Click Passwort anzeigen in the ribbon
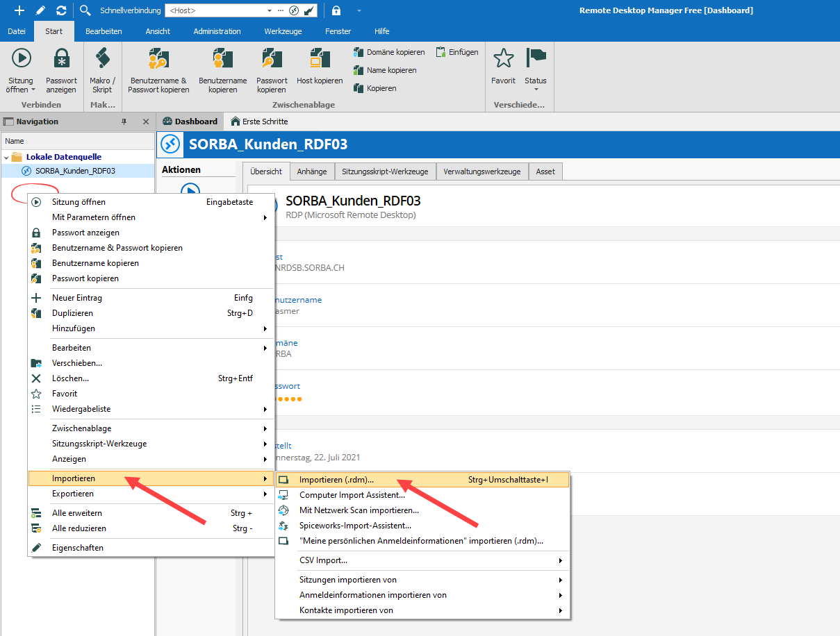The image size is (840, 636). tap(61, 70)
